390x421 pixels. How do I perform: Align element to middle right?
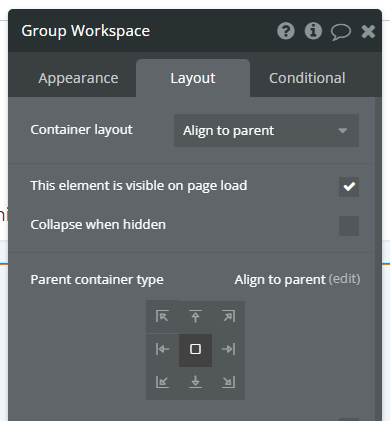click(228, 349)
